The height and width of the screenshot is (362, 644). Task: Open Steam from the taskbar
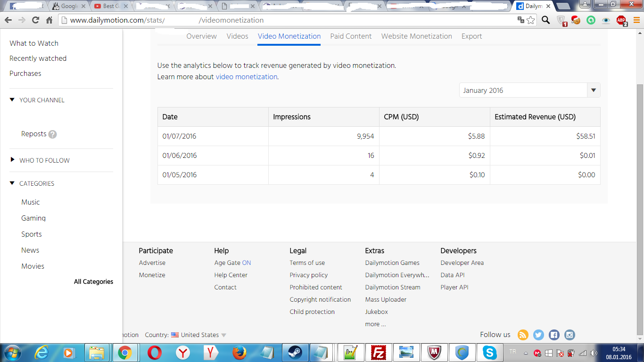click(x=295, y=353)
